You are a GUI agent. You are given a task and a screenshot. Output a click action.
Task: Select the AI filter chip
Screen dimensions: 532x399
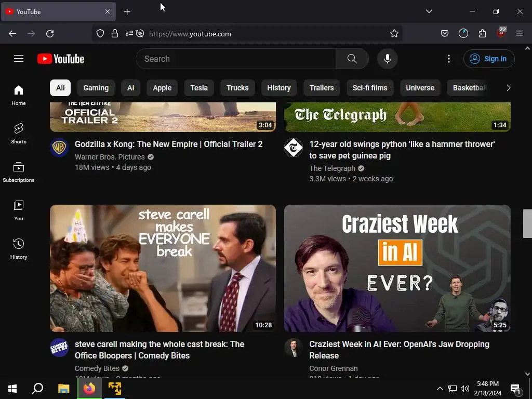point(130,88)
